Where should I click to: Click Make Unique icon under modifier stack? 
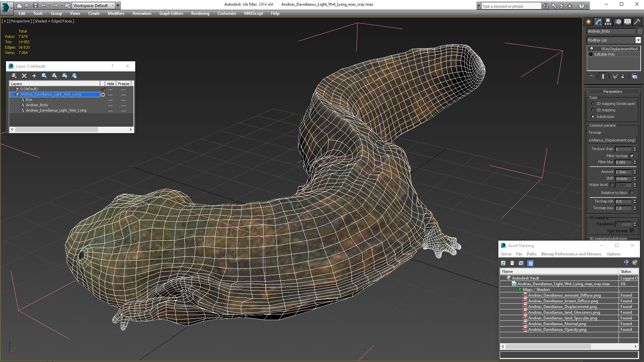pyautogui.click(x=615, y=76)
